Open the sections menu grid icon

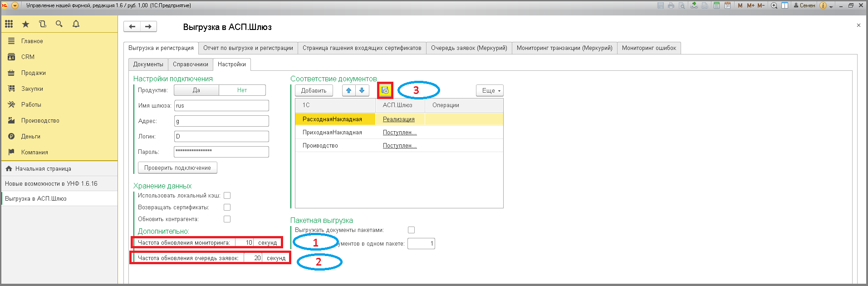click(x=9, y=24)
